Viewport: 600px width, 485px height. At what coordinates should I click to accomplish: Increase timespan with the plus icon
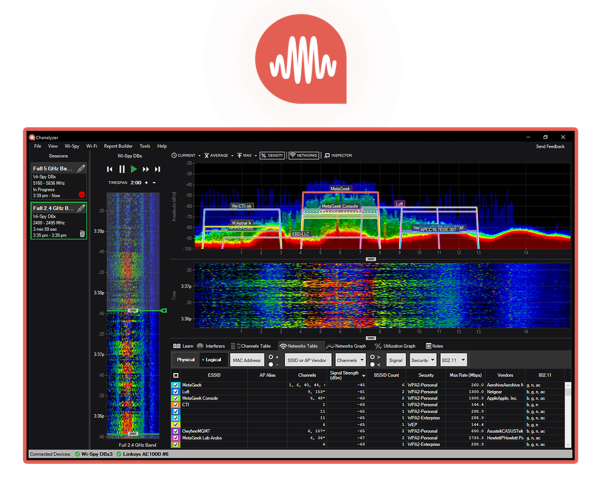(x=146, y=183)
